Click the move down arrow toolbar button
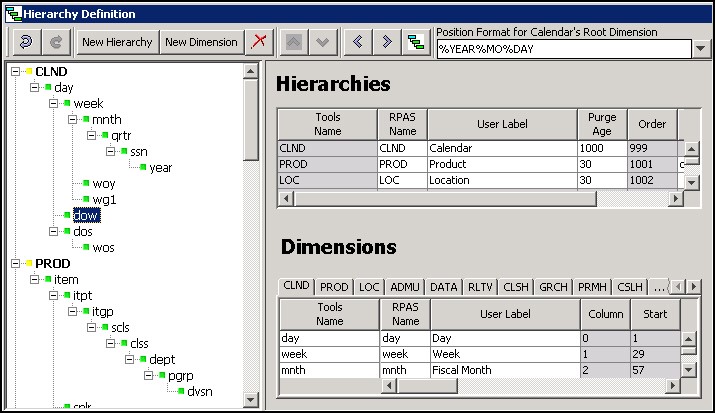 coord(322,42)
